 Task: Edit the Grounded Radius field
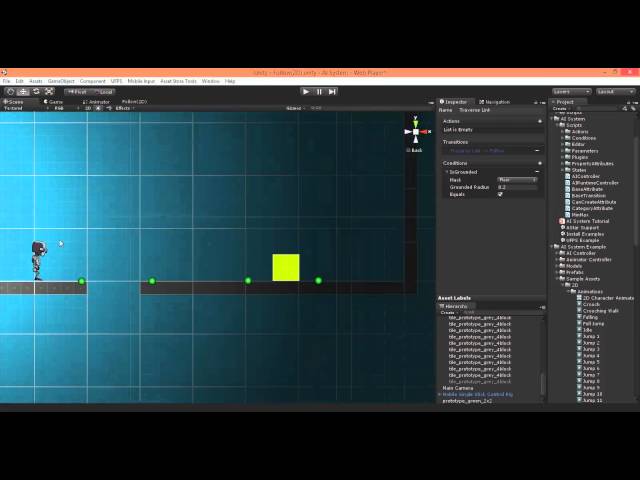click(x=517, y=187)
